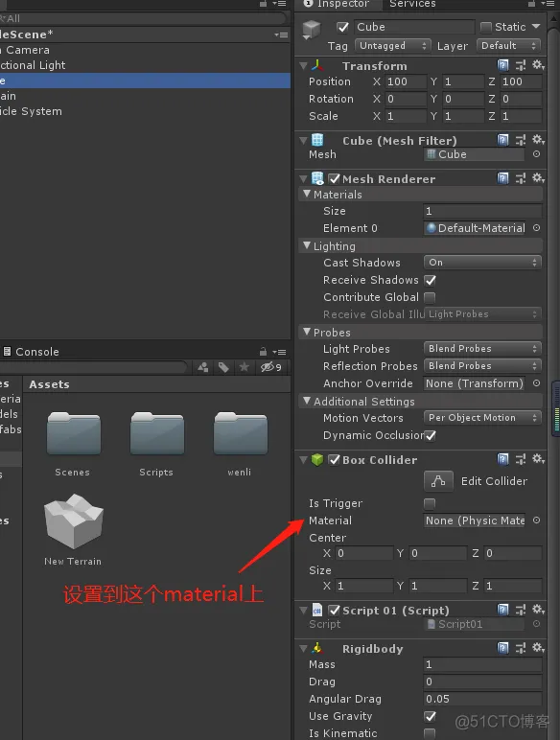
Task: Open Mesh Renderer preset selector icon
Action: (521, 178)
